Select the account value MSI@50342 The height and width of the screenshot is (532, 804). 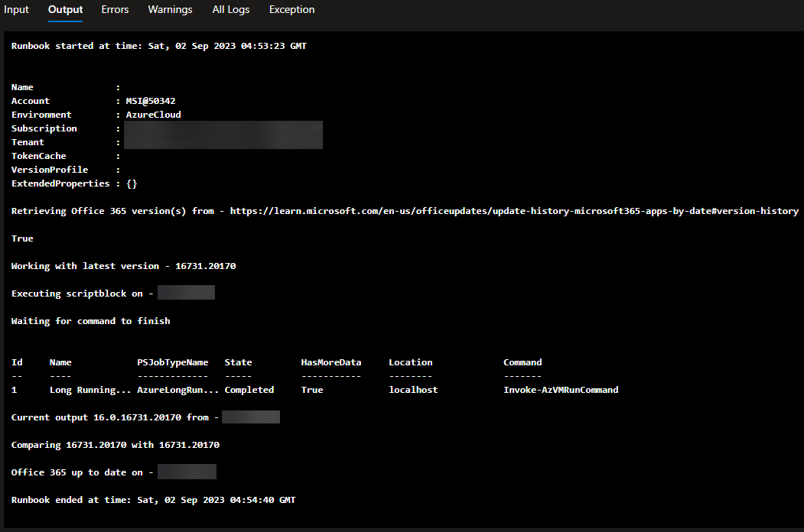[151, 100]
